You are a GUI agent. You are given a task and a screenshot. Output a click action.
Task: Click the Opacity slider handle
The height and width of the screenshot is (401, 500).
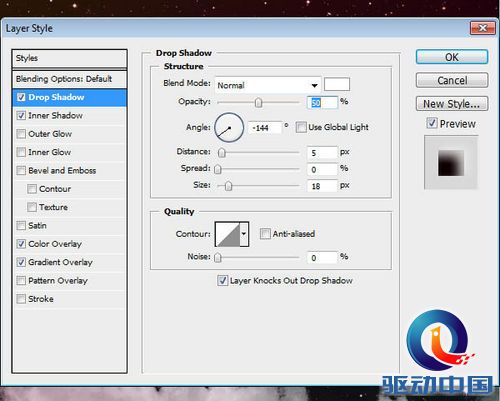point(258,103)
